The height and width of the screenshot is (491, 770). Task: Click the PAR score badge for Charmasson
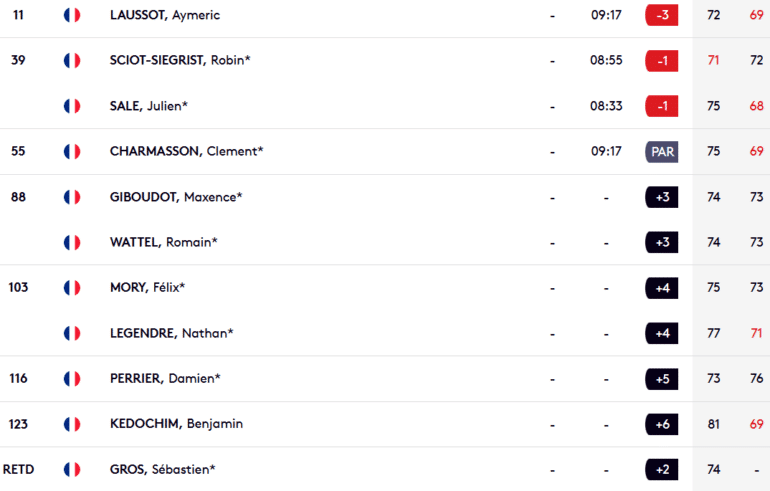pos(661,152)
